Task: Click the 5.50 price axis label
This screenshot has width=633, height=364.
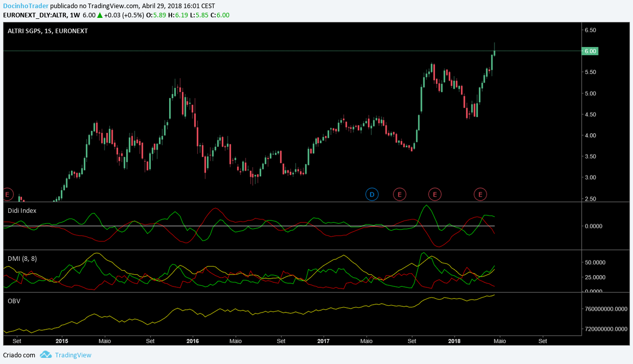Action: click(x=591, y=72)
